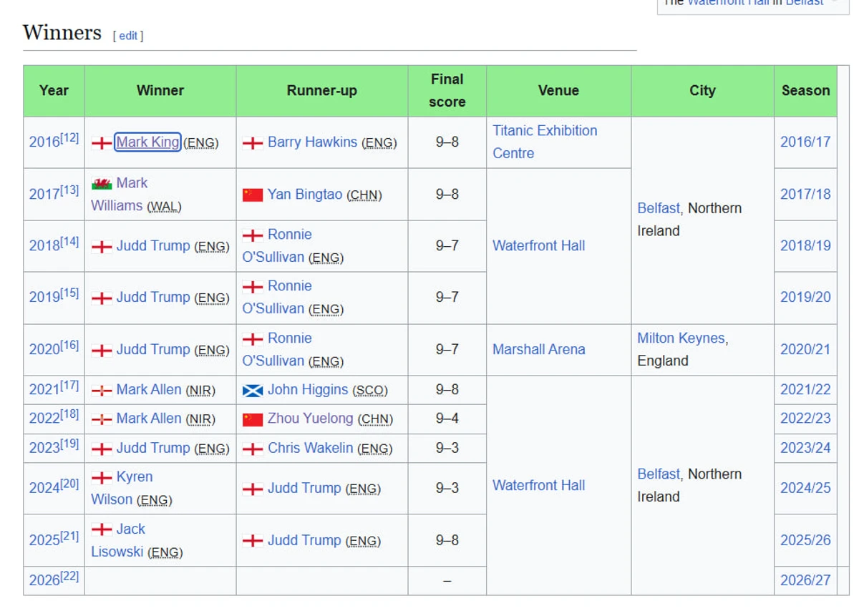
Task: Click the edit link beside the Winners heading
Action: 128,36
